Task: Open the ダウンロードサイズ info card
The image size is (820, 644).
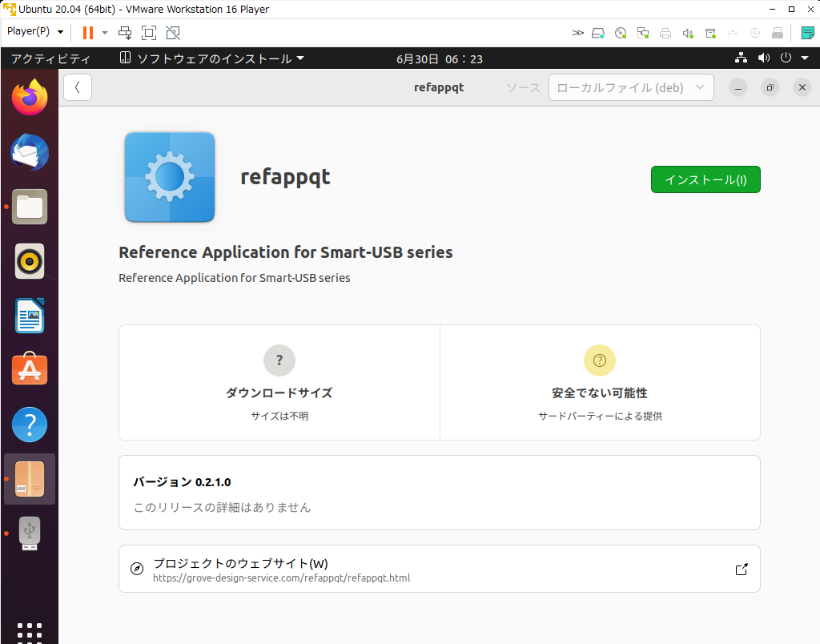Action: pos(279,382)
